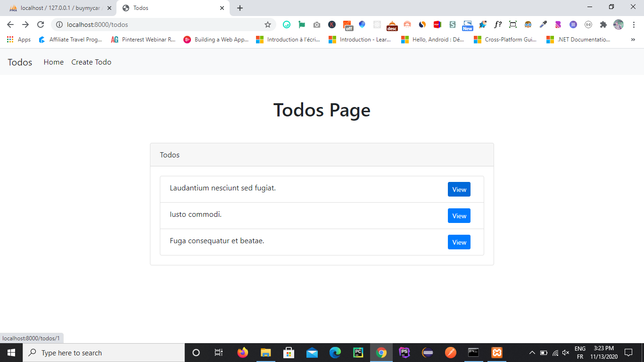Image resolution: width=644 pixels, height=362 pixels.
Task: Open Chrome's three-dot menu
Action: point(634,25)
